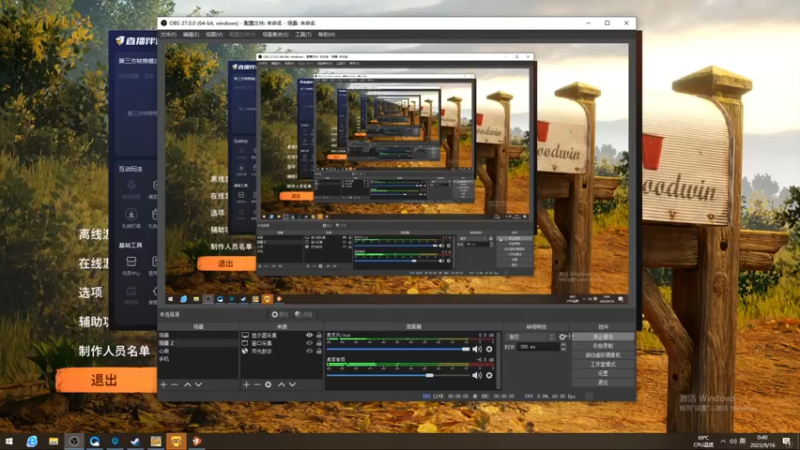The width and height of the screenshot is (800, 450).
Task: Click the start virtual camera button
Action: [603, 355]
